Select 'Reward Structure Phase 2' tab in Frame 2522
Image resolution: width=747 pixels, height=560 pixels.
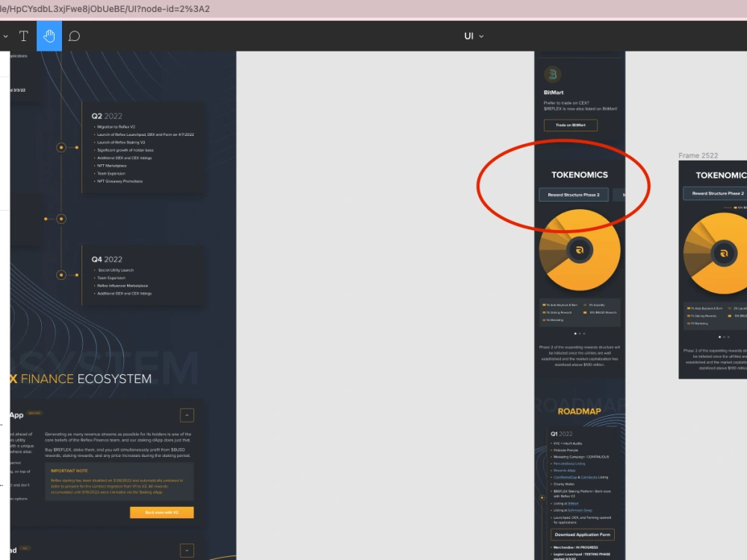(x=715, y=193)
